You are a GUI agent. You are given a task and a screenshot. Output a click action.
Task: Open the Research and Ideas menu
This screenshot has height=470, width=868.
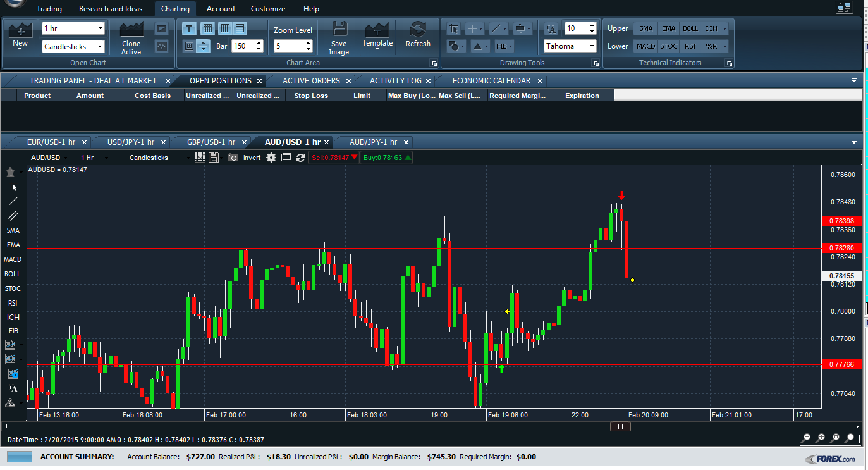click(x=111, y=9)
